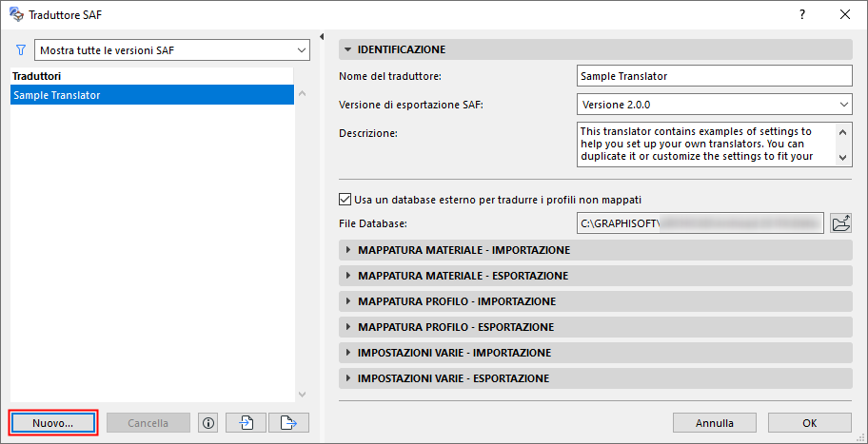Click the filter funnel icon
Screen dimensions: 868x444
pyautogui.click(x=21, y=50)
